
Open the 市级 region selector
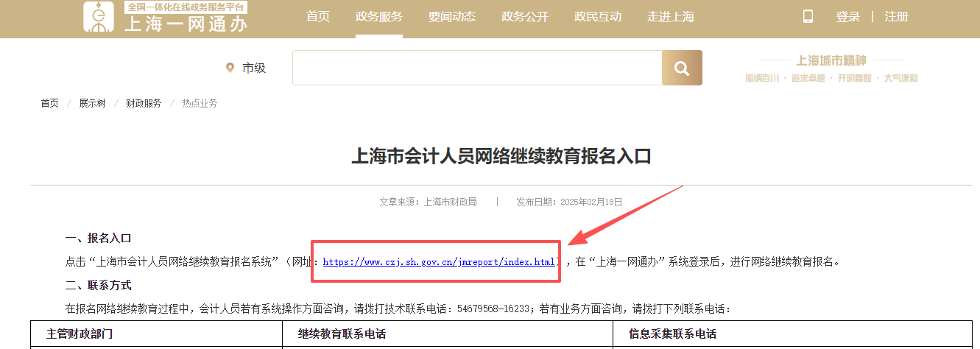246,68
